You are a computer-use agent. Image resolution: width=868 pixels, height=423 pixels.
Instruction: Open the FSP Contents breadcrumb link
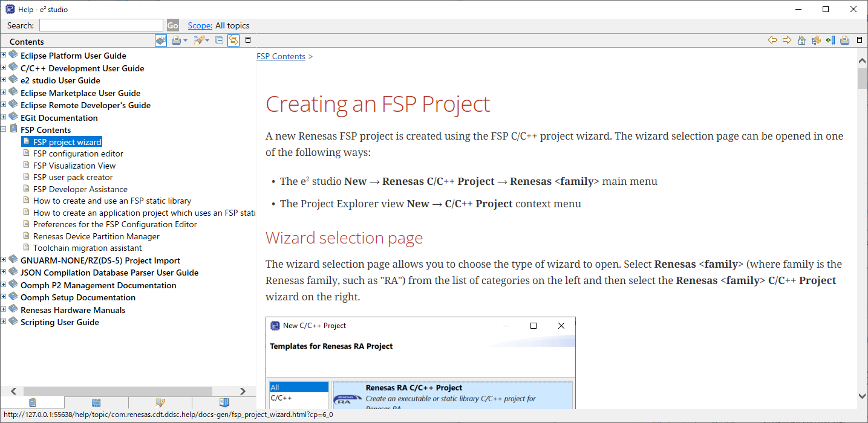tap(281, 56)
